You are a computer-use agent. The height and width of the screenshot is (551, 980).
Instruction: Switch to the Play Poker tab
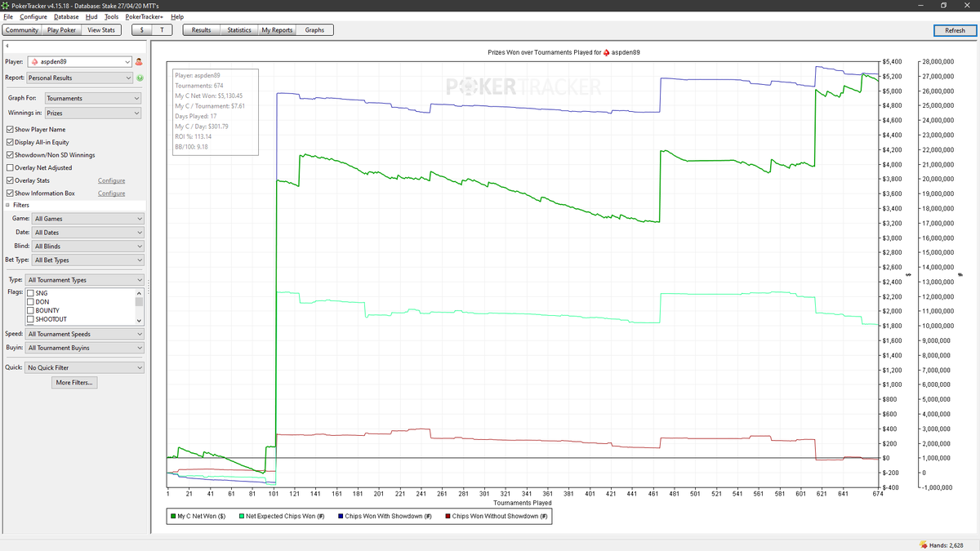pos(61,30)
